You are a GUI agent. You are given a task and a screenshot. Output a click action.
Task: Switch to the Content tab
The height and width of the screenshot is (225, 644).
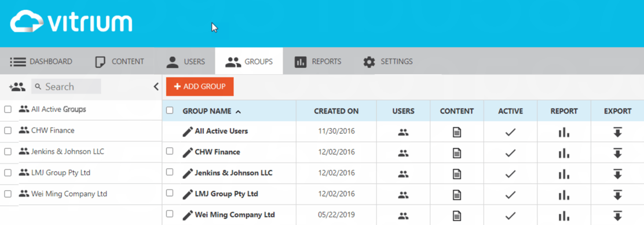119,61
